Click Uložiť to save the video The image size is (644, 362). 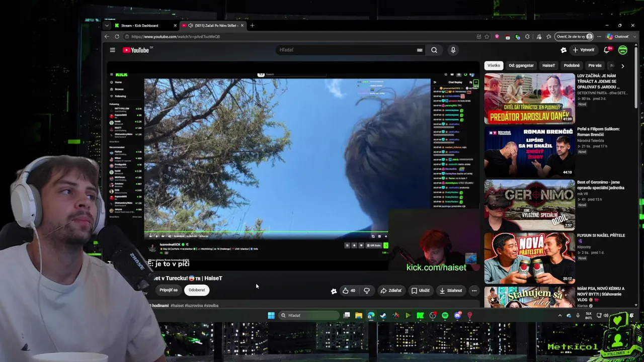pos(421,290)
